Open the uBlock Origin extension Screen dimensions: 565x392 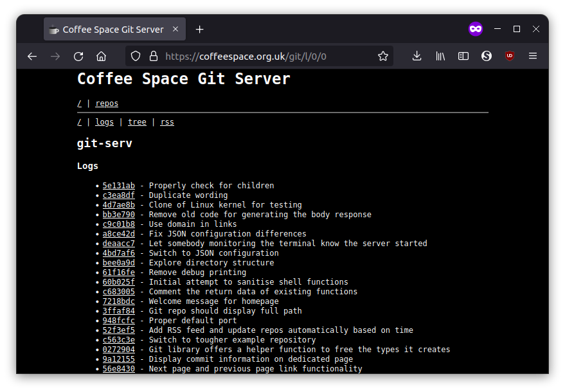click(x=510, y=56)
